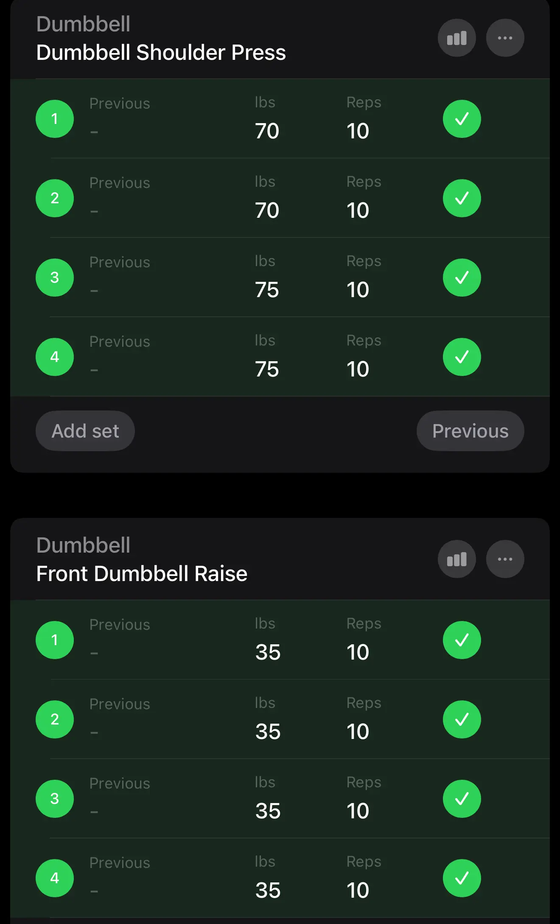Tap set 2 badge of Front Dumbbell Raise
Viewport: 560px width, 924px height.
coord(55,719)
